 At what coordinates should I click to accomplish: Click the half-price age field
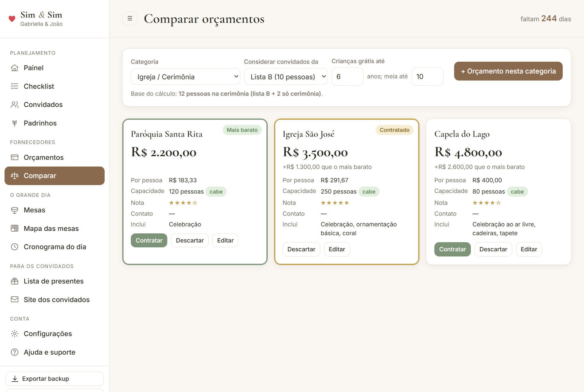click(427, 77)
